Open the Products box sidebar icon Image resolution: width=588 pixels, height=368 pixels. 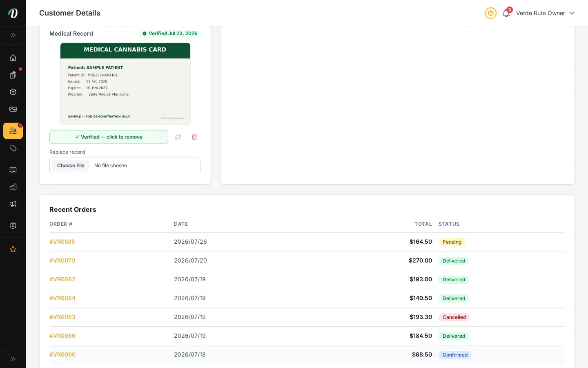pos(13,92)
